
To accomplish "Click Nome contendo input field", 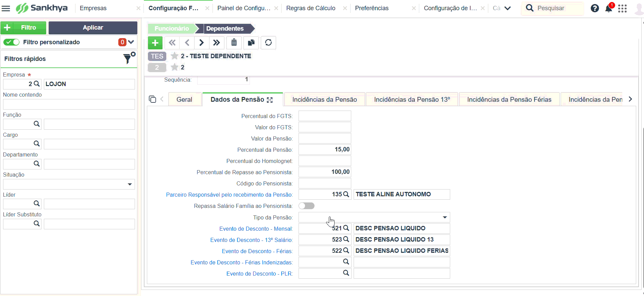I will tap(69, 104).
